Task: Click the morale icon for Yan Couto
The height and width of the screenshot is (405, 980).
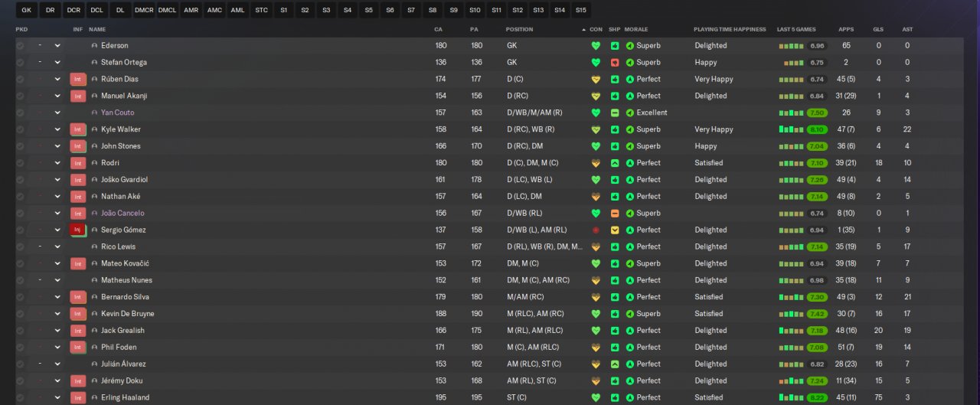Action: click(x=630, y=113)
